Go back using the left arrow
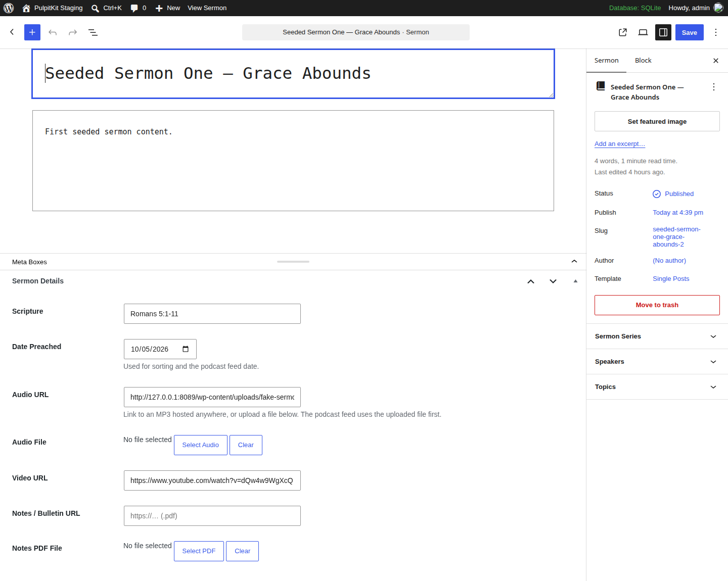This screenshot has width=728, height=581. point(12,32)
